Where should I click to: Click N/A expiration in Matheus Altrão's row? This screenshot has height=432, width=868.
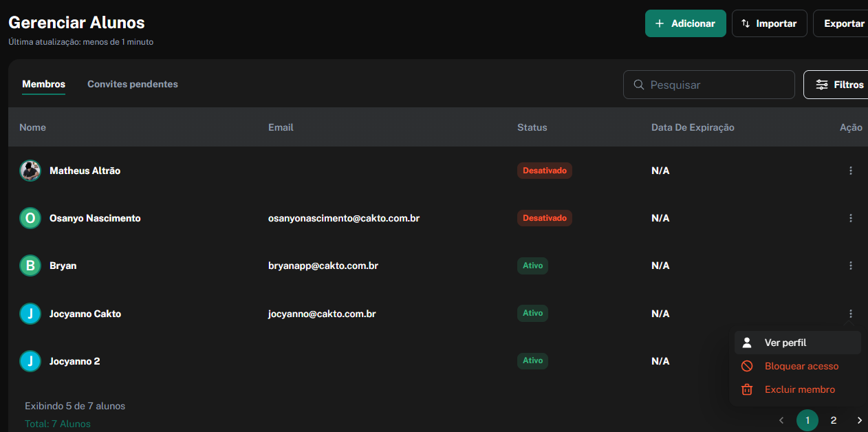click(x=660, y=171)
